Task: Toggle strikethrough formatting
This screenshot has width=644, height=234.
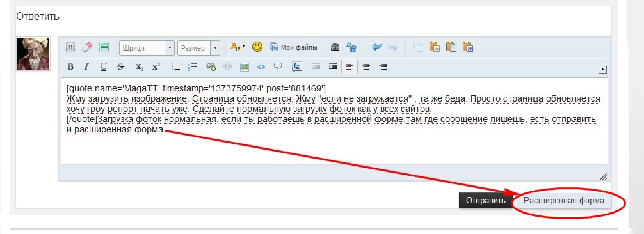Action: [120, 67]
